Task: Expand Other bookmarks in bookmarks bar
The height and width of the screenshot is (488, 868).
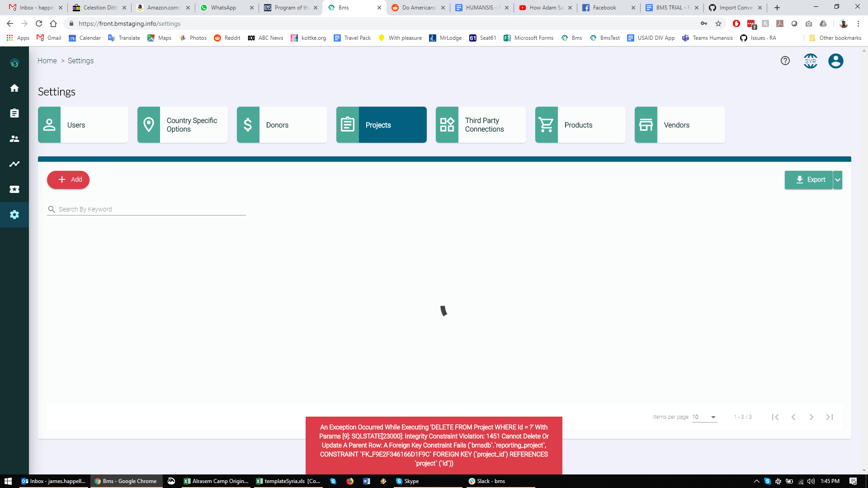Action: click(x=835, y=38)
